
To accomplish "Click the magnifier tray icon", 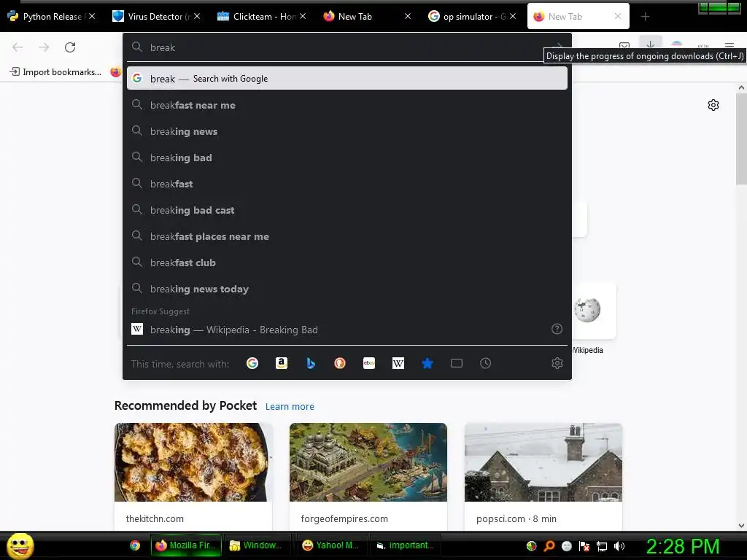I will (549, 546).
